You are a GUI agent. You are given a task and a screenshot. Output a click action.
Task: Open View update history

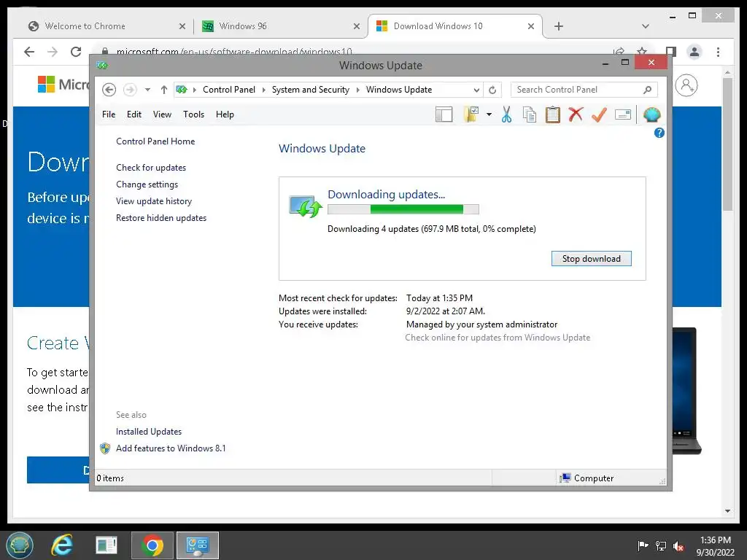(x=154, y=201)
